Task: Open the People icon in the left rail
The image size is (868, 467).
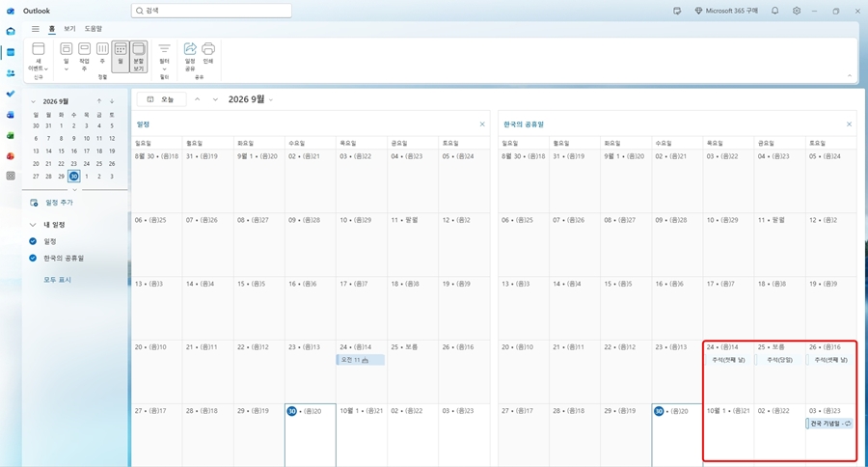Action: point(11,73)
